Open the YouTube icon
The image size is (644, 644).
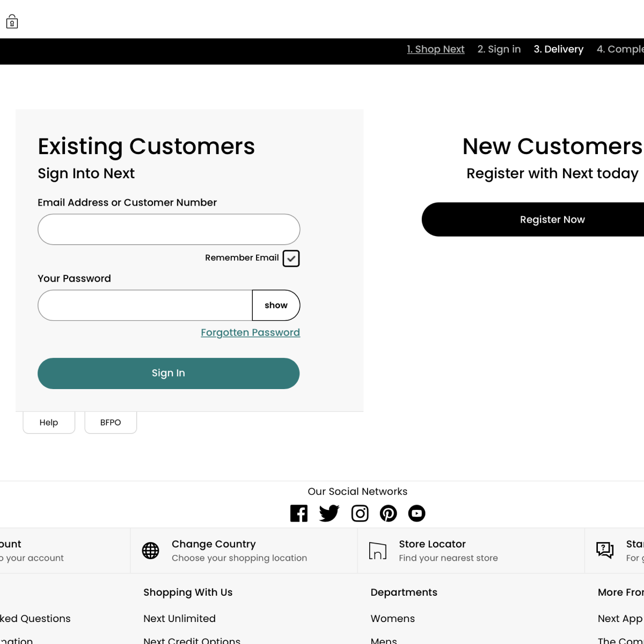416,514
